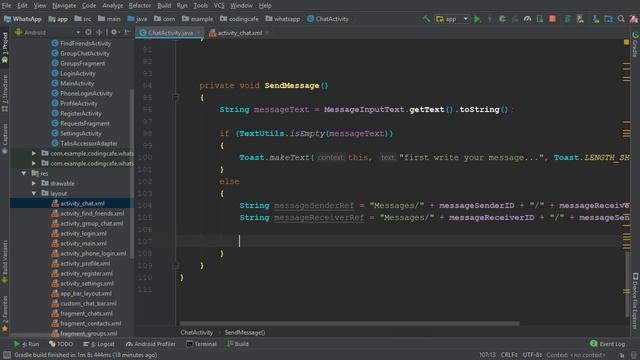The height and width of the screenshot is (360, 640).
Task: Toggle the Build Variants side tab
Action: (5, 261)
